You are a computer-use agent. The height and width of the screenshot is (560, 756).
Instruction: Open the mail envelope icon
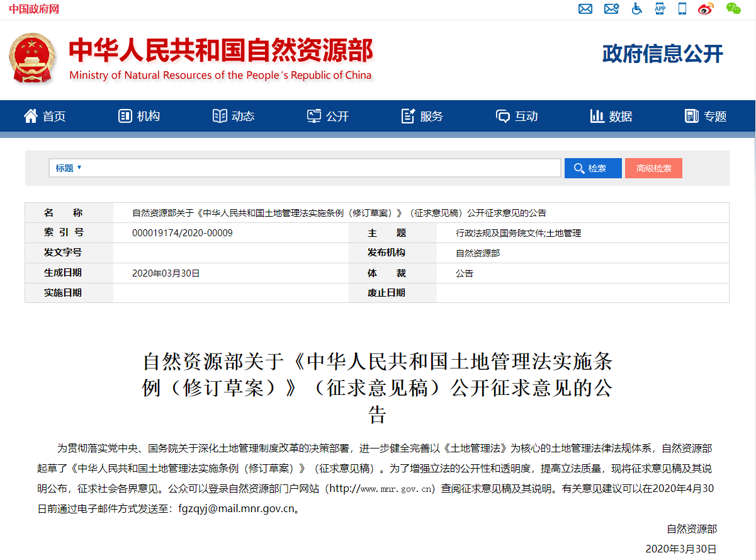pyautogui.click(x=585, y=9)
